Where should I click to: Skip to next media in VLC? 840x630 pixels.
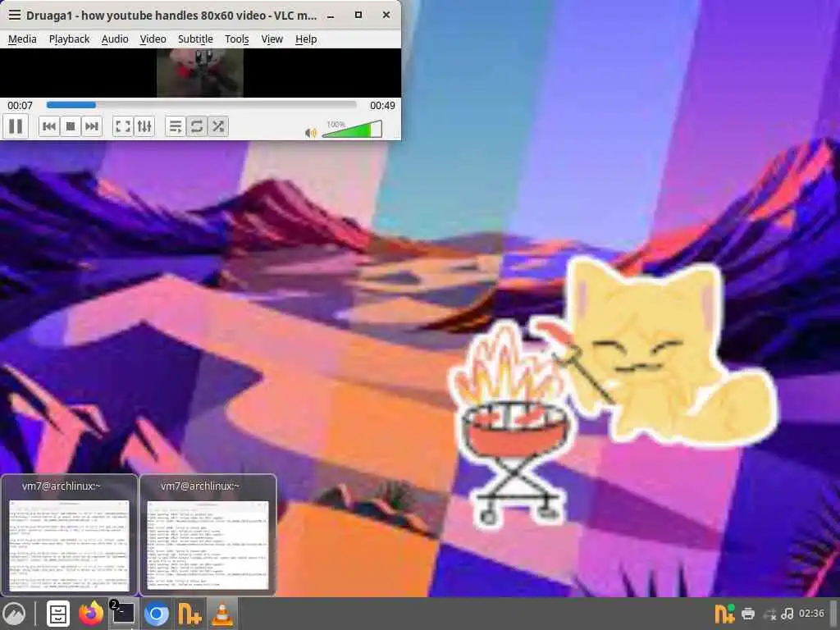[92, 126]
